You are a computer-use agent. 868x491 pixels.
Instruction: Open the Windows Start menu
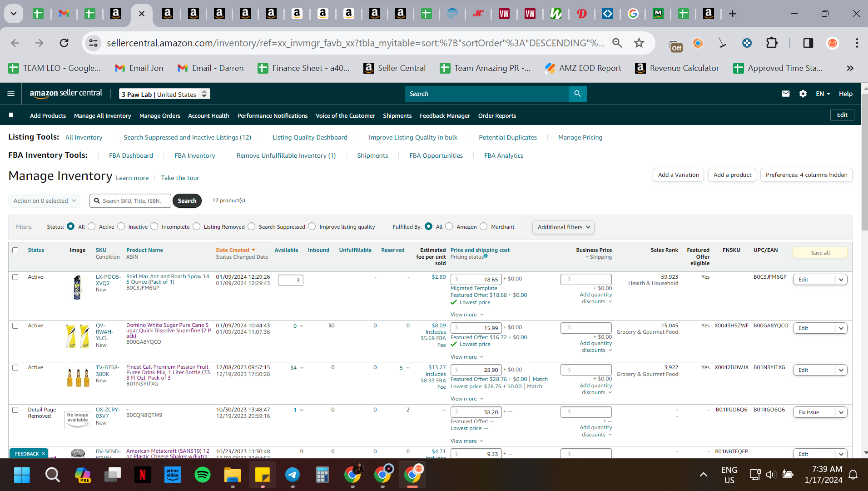tap(22, 475)
